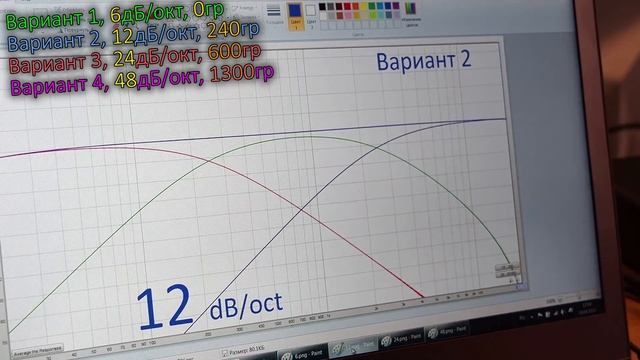
Task: Switch to the 6.png - Paint taskbar window
Action: coord(302,355)
